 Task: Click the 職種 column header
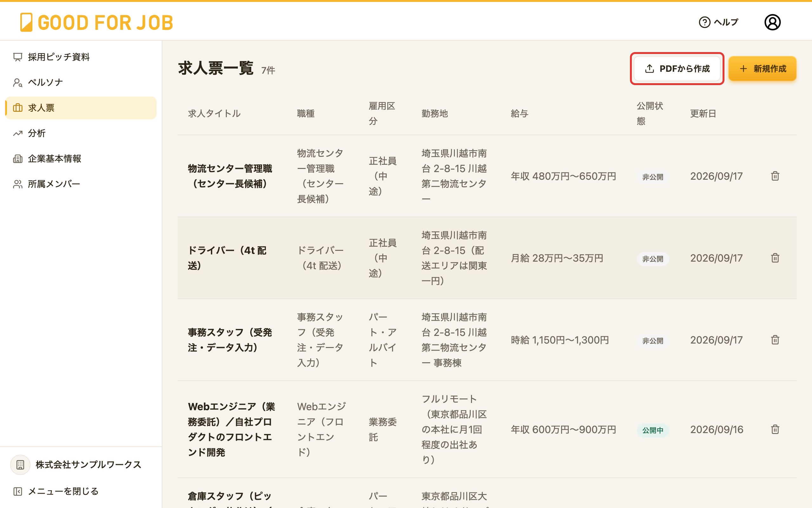pos(306,114)
